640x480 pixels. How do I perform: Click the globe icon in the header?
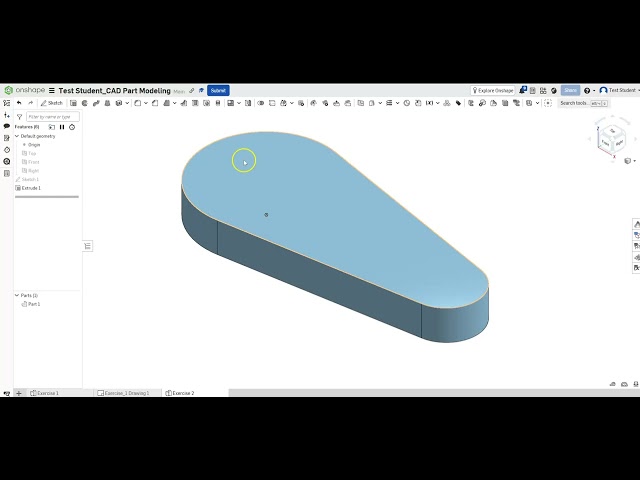coord(553,90)
